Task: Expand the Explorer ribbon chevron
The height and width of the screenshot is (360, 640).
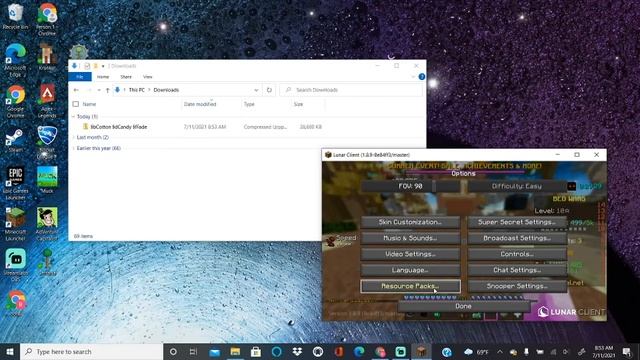Action: [413, 77]
